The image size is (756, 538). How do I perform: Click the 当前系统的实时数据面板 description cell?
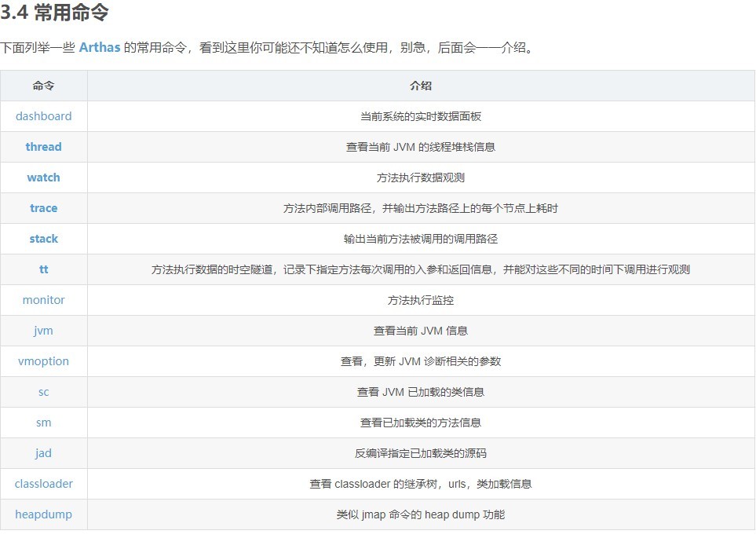(x=420, y=116)
